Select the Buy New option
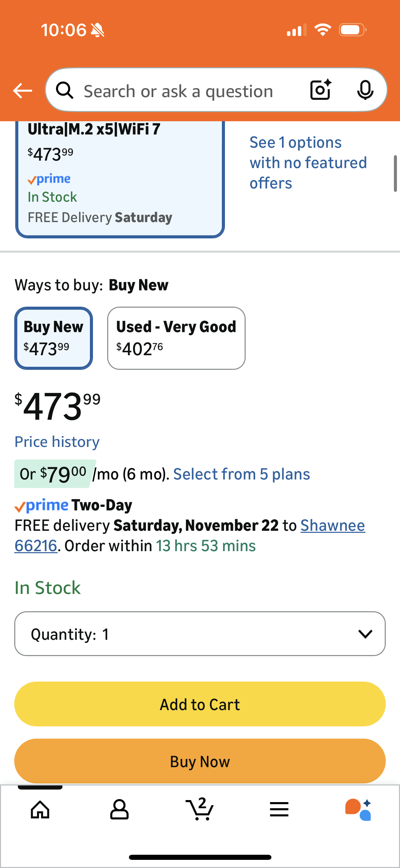The image size is (400, 868). (x=54, y=338)
